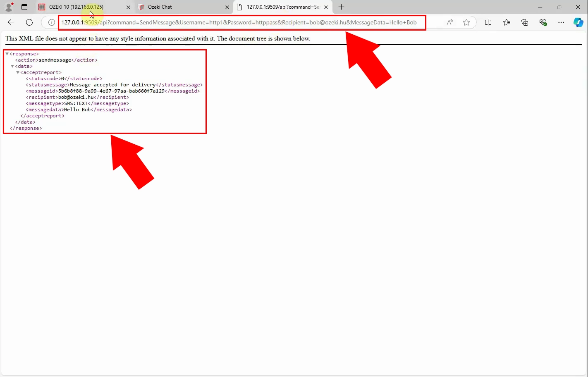Click the sendmessage action text

pos(55,60)
